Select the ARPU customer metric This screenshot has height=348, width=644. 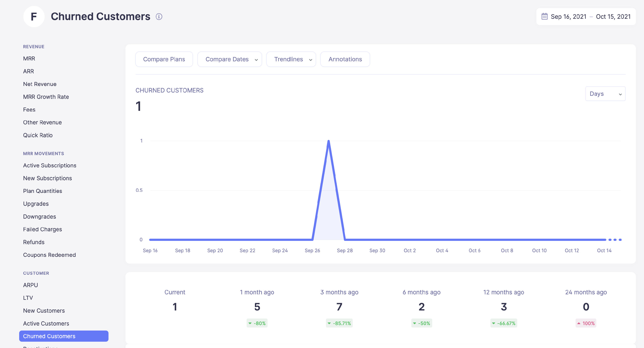coord(31,285)
